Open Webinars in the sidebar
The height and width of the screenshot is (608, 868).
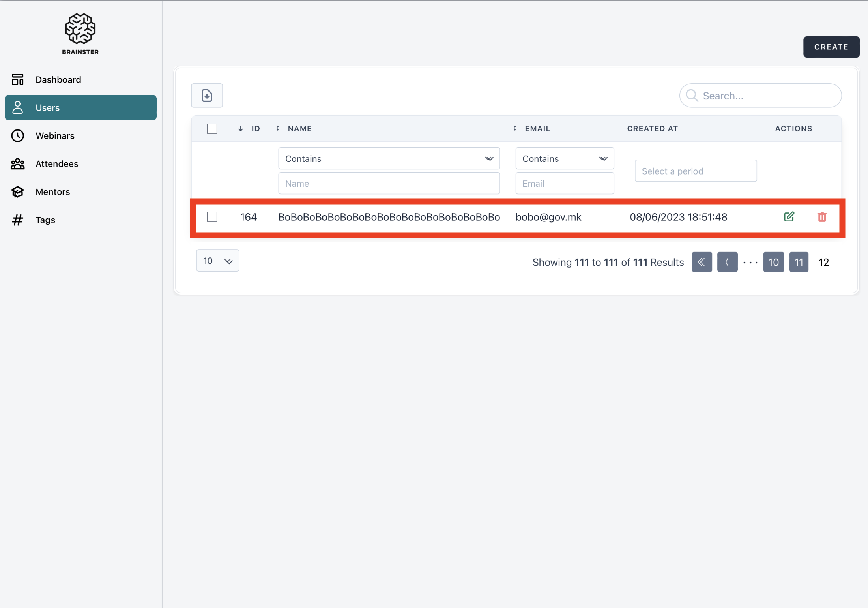55,136
